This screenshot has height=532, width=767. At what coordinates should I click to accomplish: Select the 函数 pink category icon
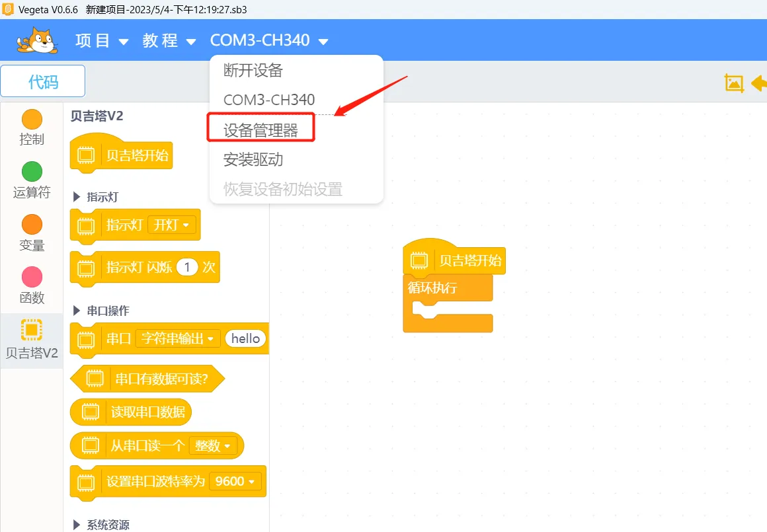pyautogui.click(x=32, y=277)
